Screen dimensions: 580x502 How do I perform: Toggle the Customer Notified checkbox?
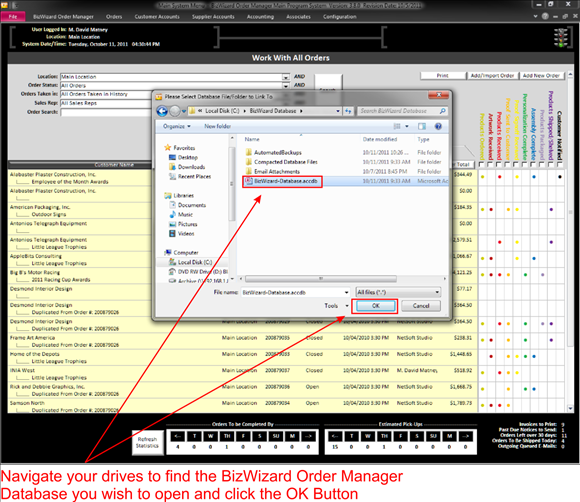coord(560,164)
